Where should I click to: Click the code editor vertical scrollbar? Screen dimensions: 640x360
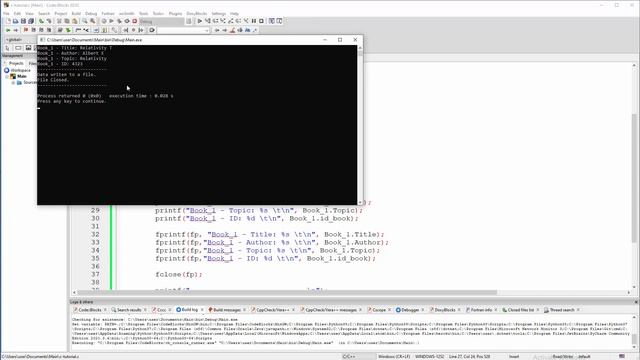(x=634, y=176)
